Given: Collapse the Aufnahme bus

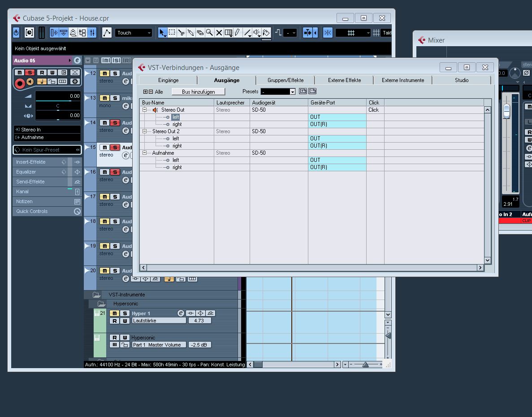Looking at the screenshot, I should click(x=144, y=153).
